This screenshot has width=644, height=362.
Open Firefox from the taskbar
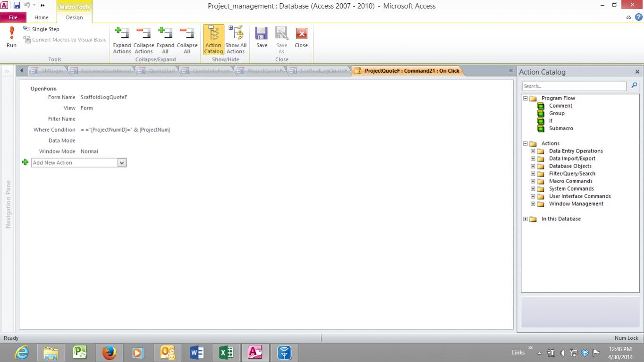click(109, 353)
